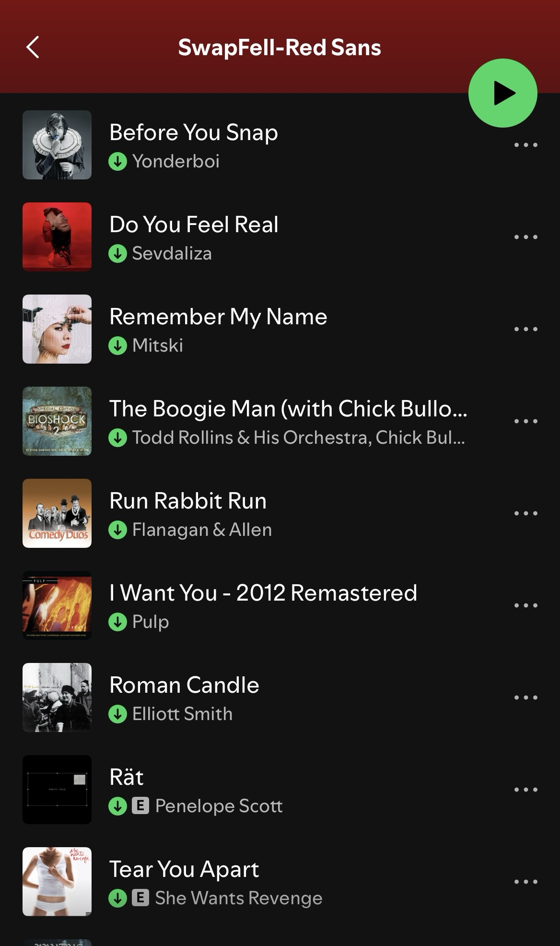Play Remember My Name by Mitski

tap(218, 317)
